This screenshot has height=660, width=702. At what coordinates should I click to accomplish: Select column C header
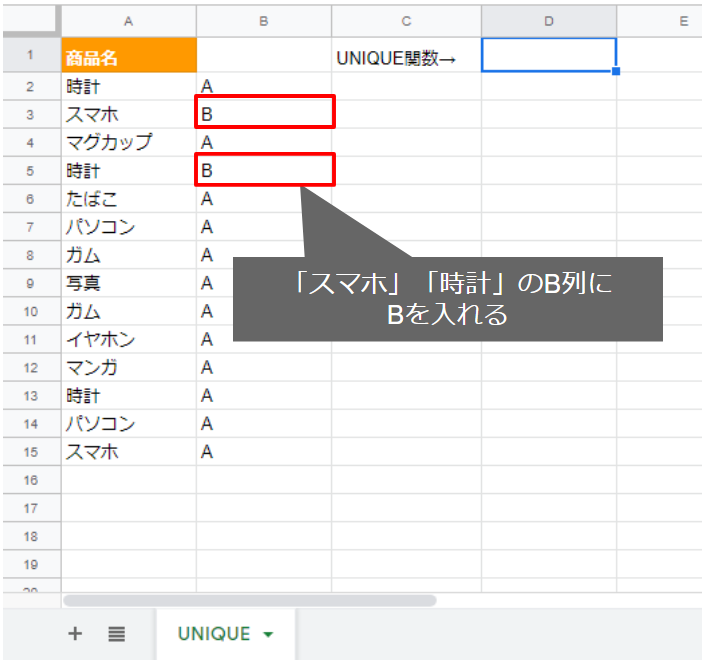(406, 21)
